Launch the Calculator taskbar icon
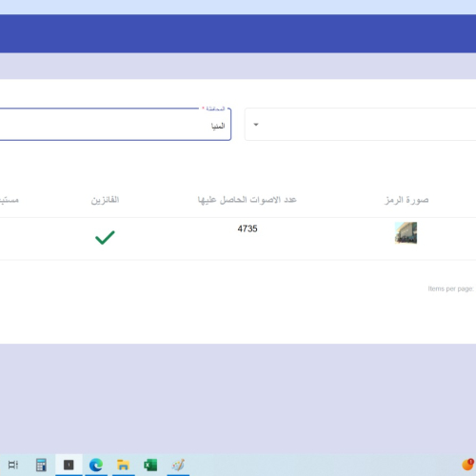The image size is (476, 476). coord(41,465)
